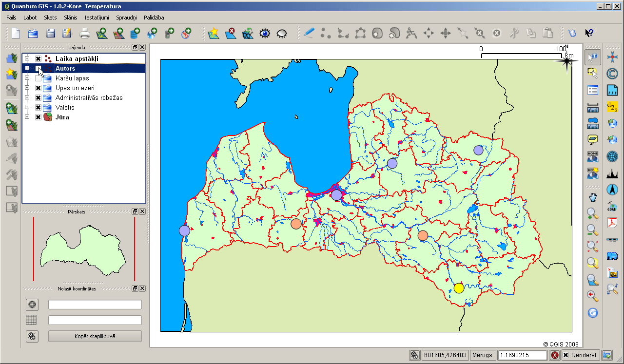Viewport: 624px width, 364px height.
Task: Select the Capture Polygon tool
Action: click(x=360, y=33)
